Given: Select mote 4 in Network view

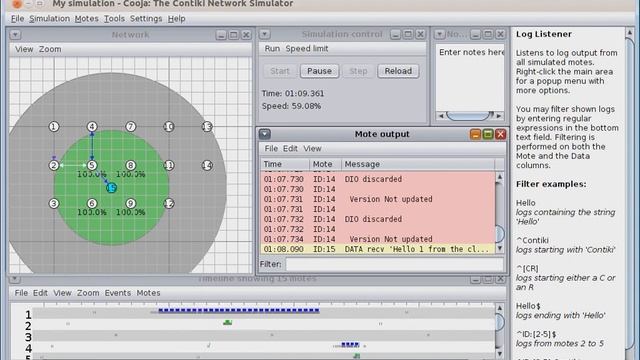Looking at the screenshot, I should (92, 127).
